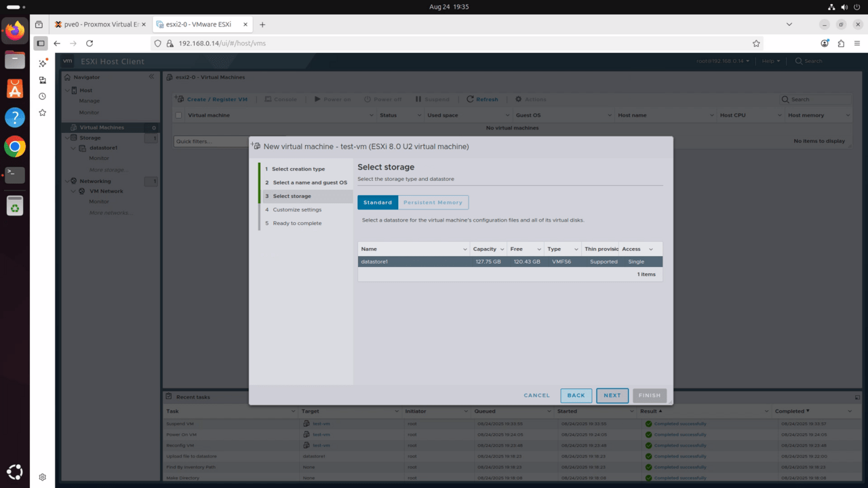This screenshot has height=488, width=868.
Task: Click the Power on play icon
Action: click(x=317, y=99)
